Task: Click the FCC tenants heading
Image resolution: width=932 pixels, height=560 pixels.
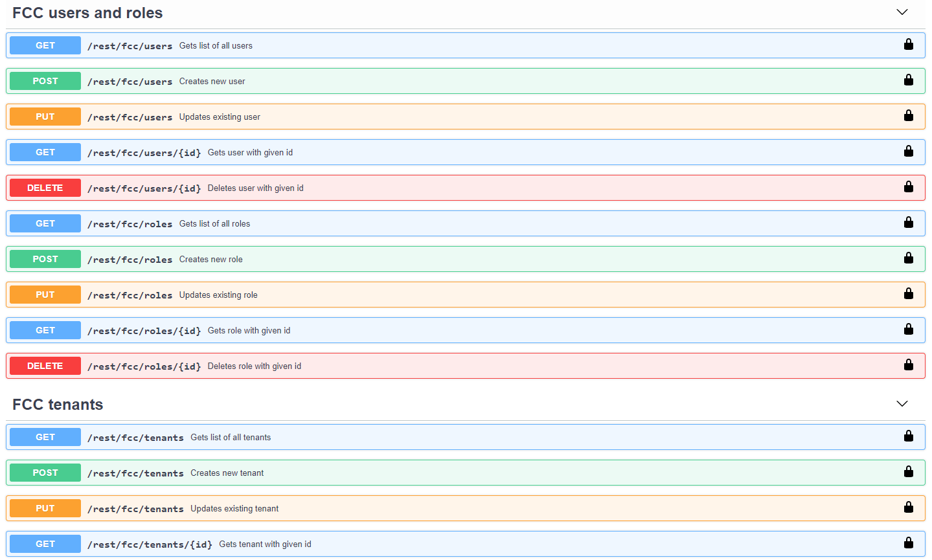Action: (58, 405)
